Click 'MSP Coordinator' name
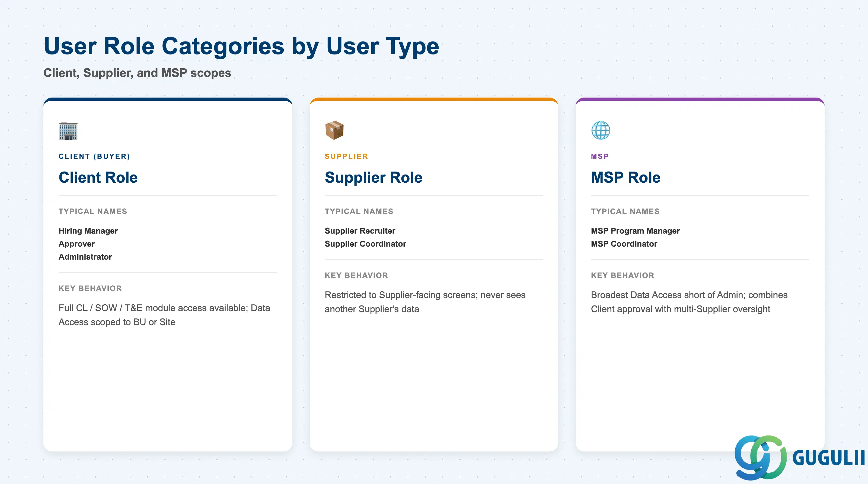868x484 pixels. [x=624, y=244]
